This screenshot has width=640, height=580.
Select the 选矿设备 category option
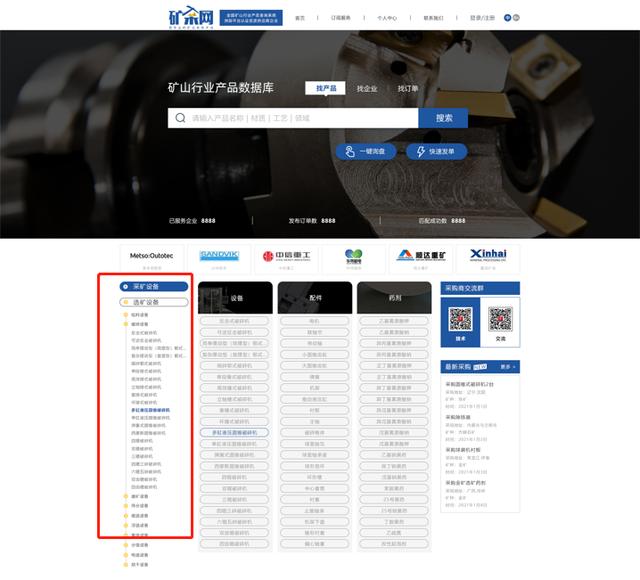click(x=146, y=300)
